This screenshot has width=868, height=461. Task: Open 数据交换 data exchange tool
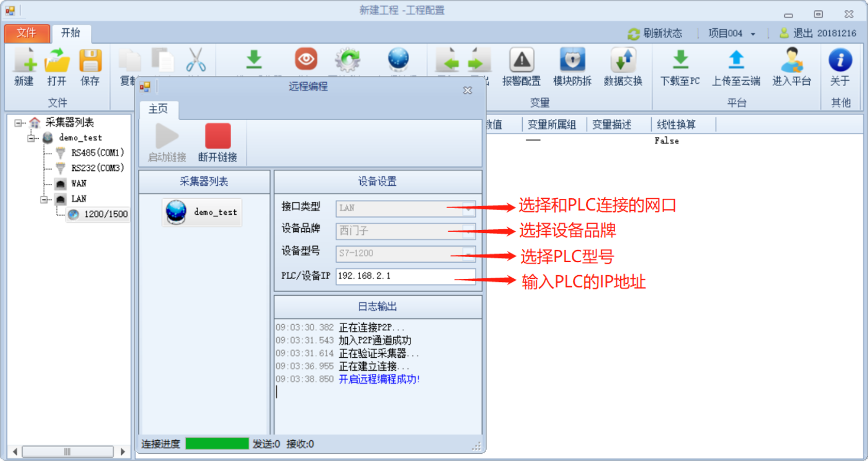tap(623, 67)
